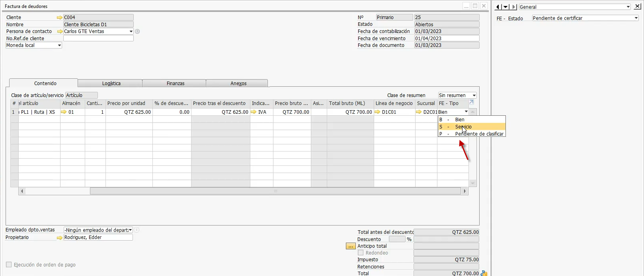Screen dimensions: 644x276
Task: Click the Almacén 01 link arrow
Action: 64,112
